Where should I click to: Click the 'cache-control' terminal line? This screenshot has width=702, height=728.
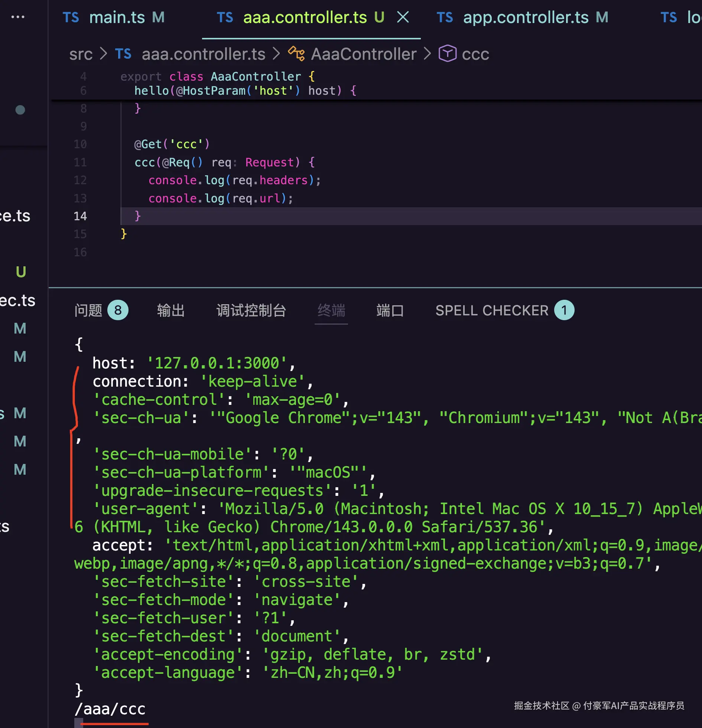[221, 400]
